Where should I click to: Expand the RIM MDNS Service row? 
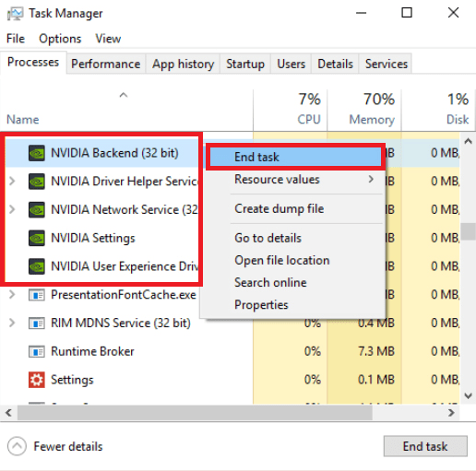pos(12,323)
